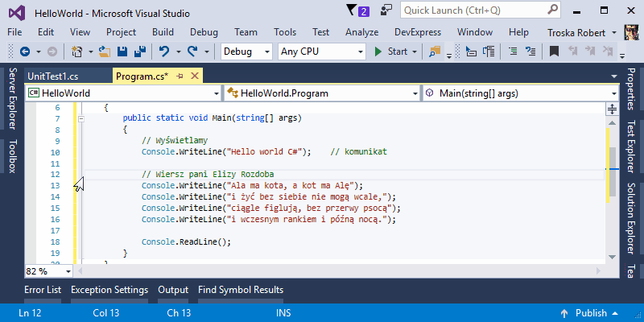This screenshot has height=322, width=644.
Task: Click the greyed Navigate Forward arrow
Action: click(52, 52)
